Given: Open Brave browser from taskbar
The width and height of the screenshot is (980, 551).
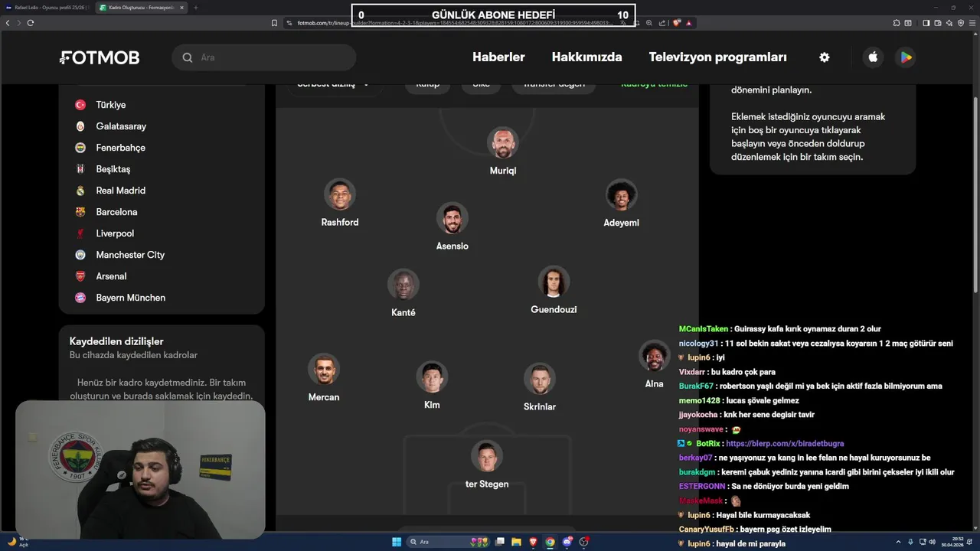Looking at the screenshot, I should coord(534,542).
